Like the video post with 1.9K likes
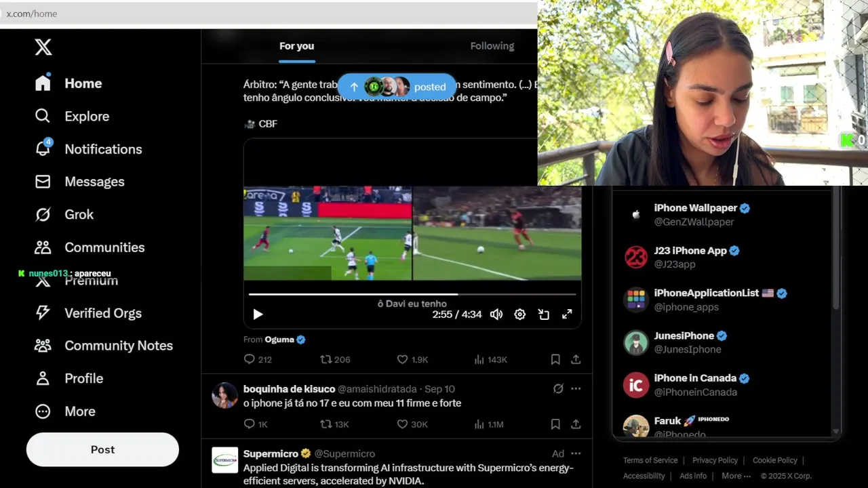The image size is (868, 488). 412,359
